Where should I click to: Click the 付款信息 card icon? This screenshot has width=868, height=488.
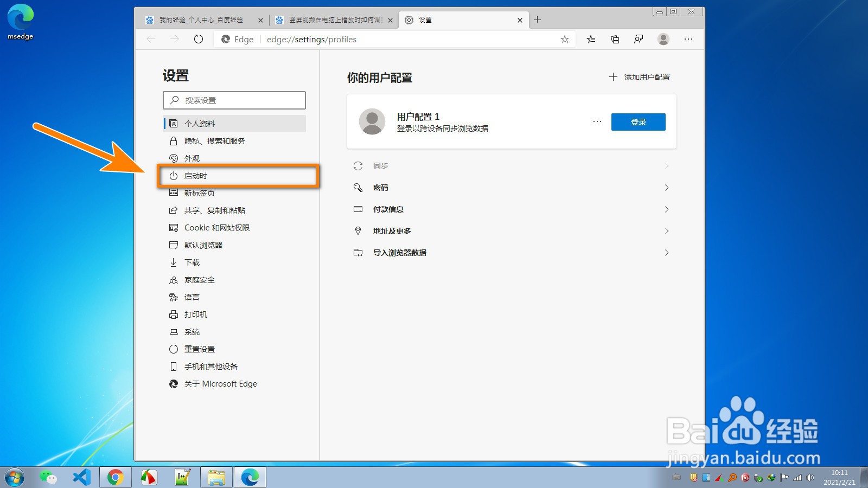click(x=358, y=209)
